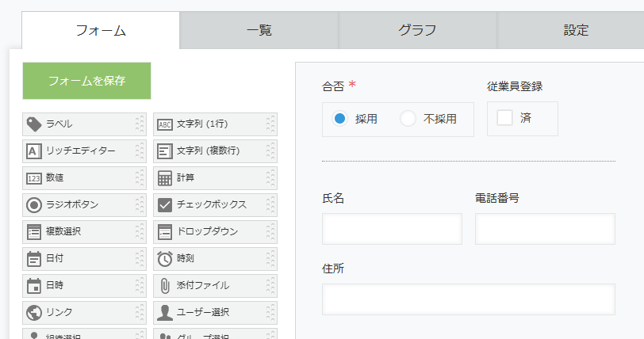The width and height of the screenshot is (644, 339).
Task: Select the 時刻 clock icon
Action: 165,258
